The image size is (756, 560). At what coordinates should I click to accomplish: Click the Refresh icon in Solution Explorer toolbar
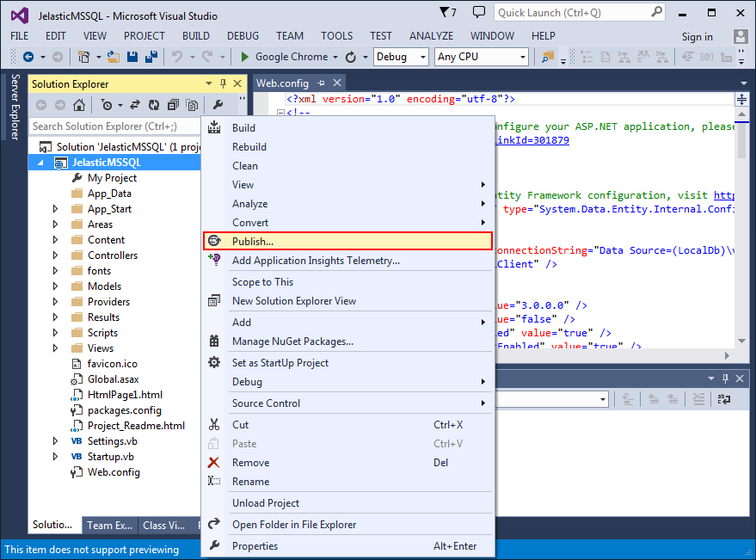154,105
